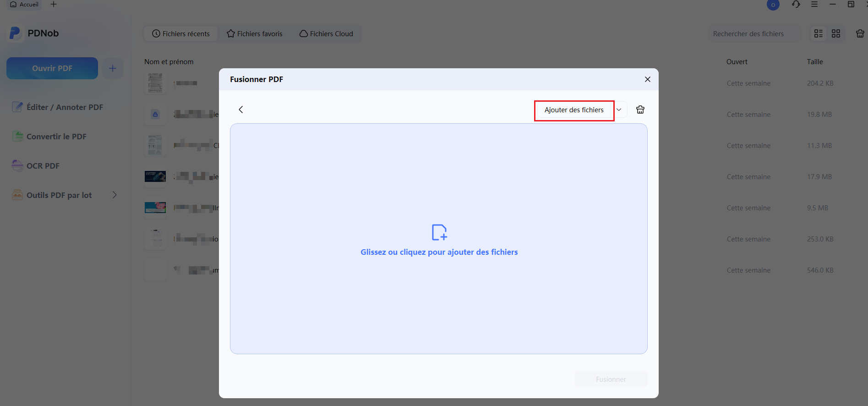Sort by the Taille column header
This screenshot has height=406, width=868.
[815, 62]
